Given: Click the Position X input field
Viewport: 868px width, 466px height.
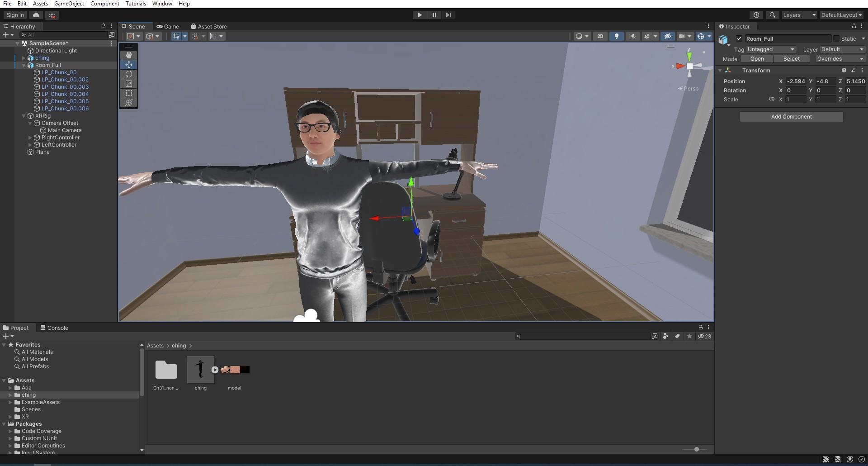Looking at the screenshot, I should [796, 81].
